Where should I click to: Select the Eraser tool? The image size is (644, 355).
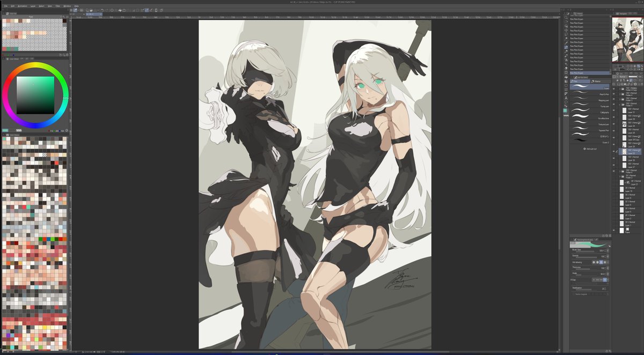click(566, 68)
